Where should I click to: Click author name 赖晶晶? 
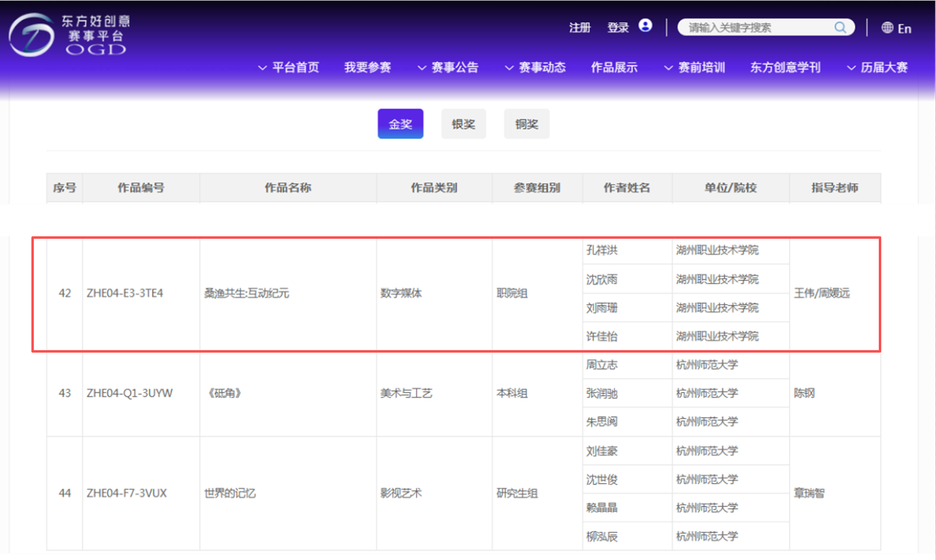point(602,507)
